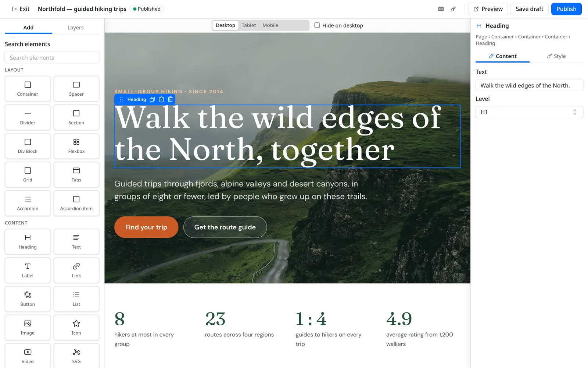
Task: Add a Video element
Action: [28, 356]
